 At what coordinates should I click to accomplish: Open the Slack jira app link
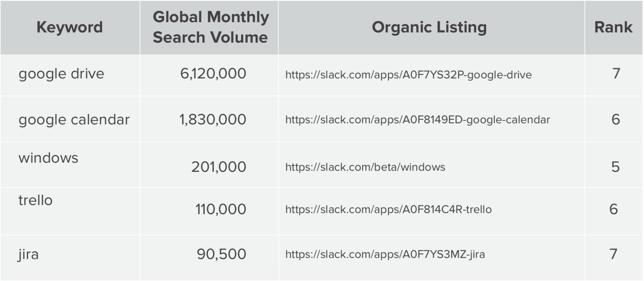pos(385,254)
